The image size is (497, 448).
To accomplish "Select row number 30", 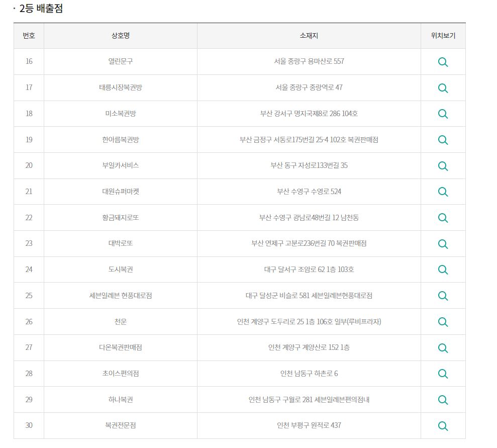I will [x=29, y=425].
